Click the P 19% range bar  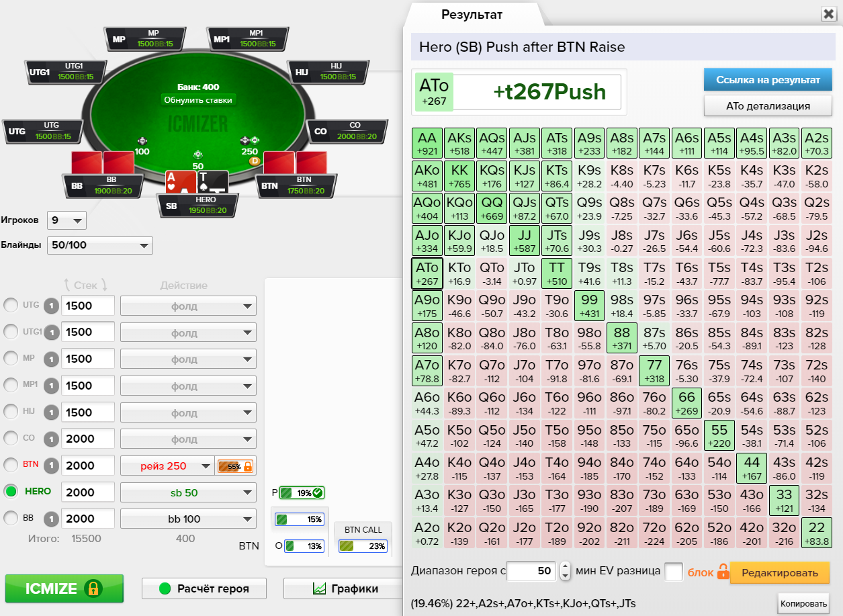tap(302, 493)
